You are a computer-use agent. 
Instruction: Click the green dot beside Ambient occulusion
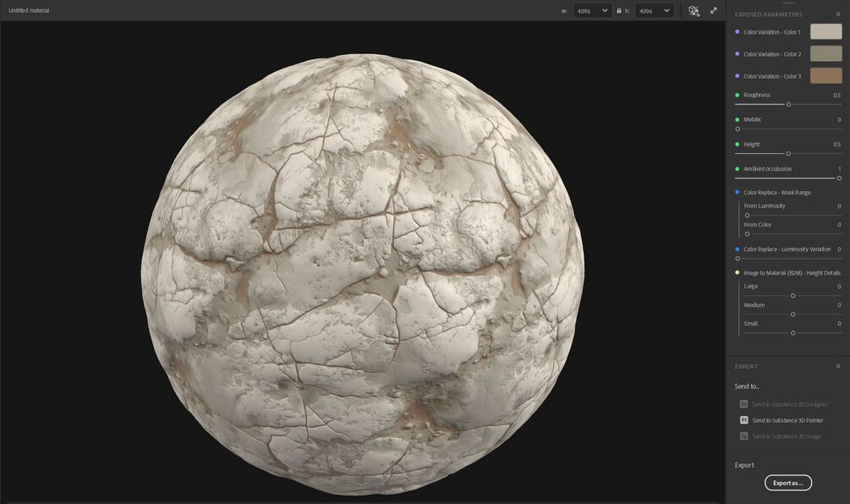coord(737,168)
